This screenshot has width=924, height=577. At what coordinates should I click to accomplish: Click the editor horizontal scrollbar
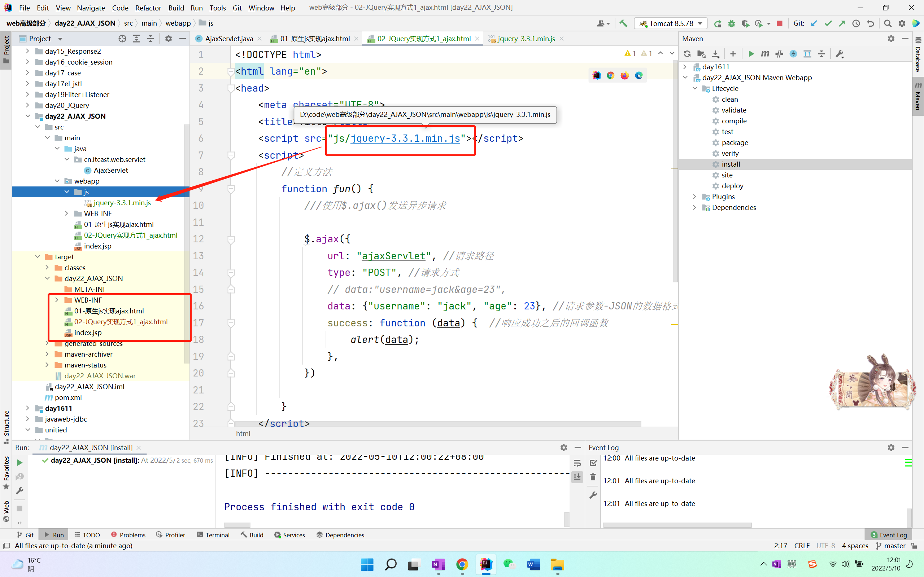437,424
